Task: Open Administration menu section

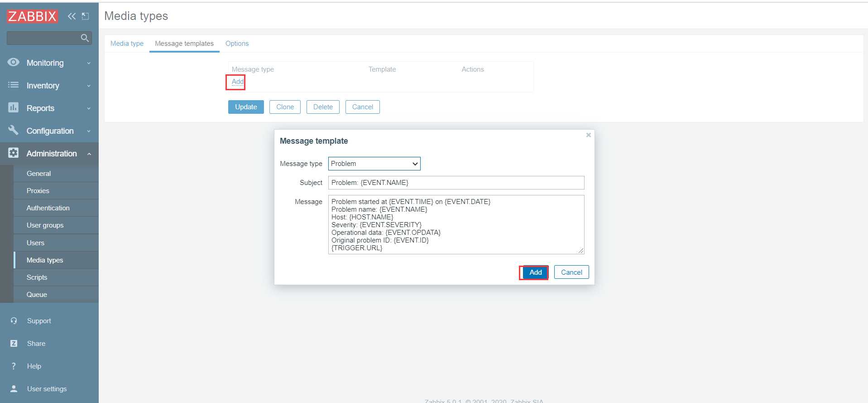Action: click(49, 154)
